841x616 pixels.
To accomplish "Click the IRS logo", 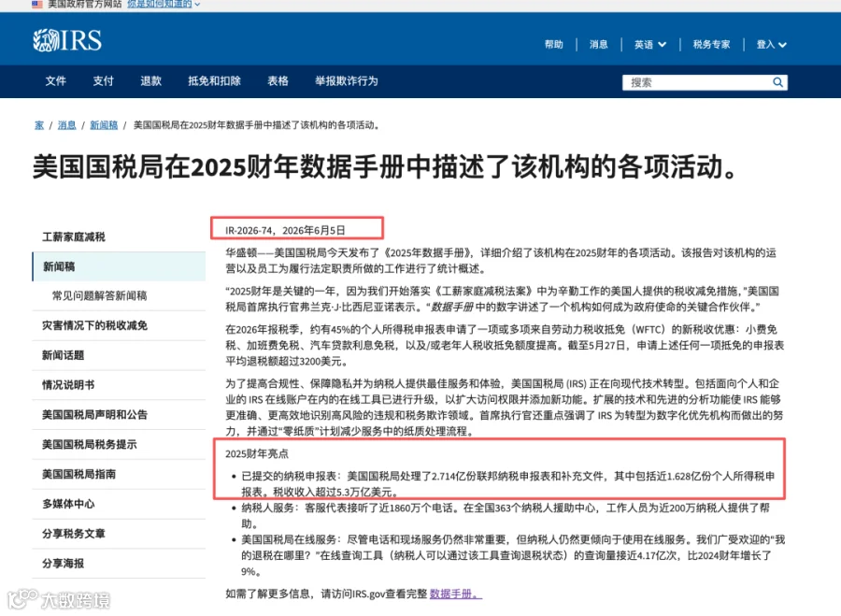I will (x=67, y=40).
